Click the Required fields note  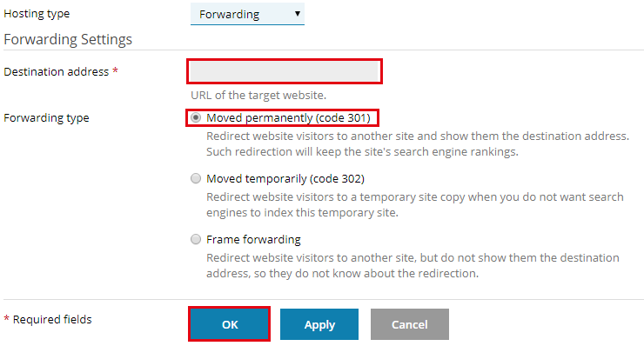click(x=48, y=319)
